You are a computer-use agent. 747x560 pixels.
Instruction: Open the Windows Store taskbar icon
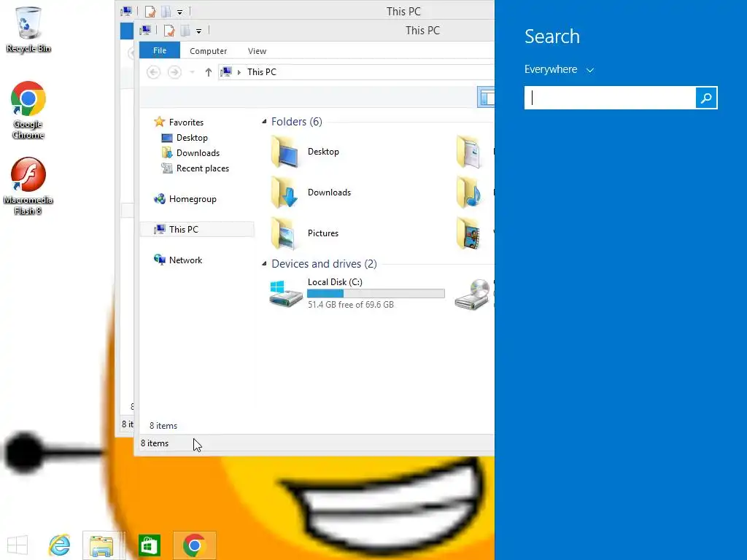point(149,545)
